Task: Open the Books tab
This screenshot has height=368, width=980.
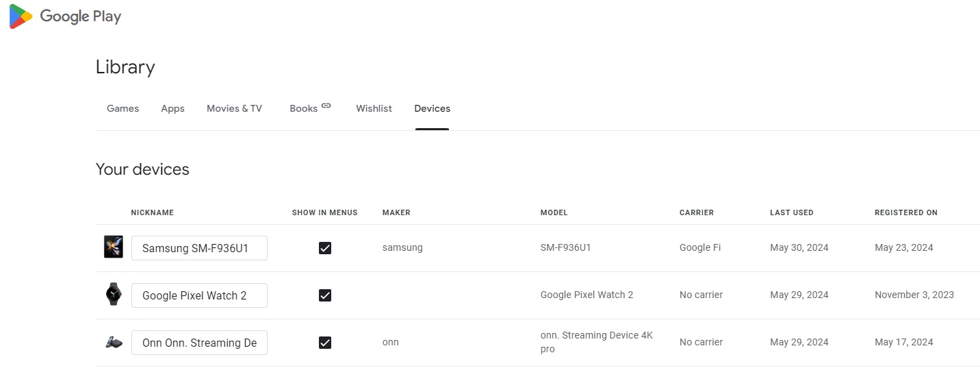Action: coord(303,108)
